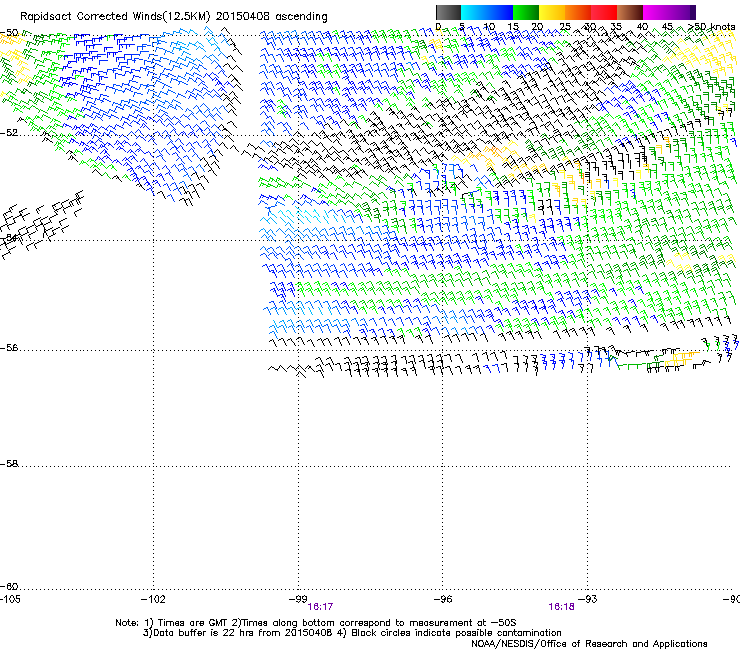
Task: Click the purple 16:17 time label
Action: click(320, 607)
